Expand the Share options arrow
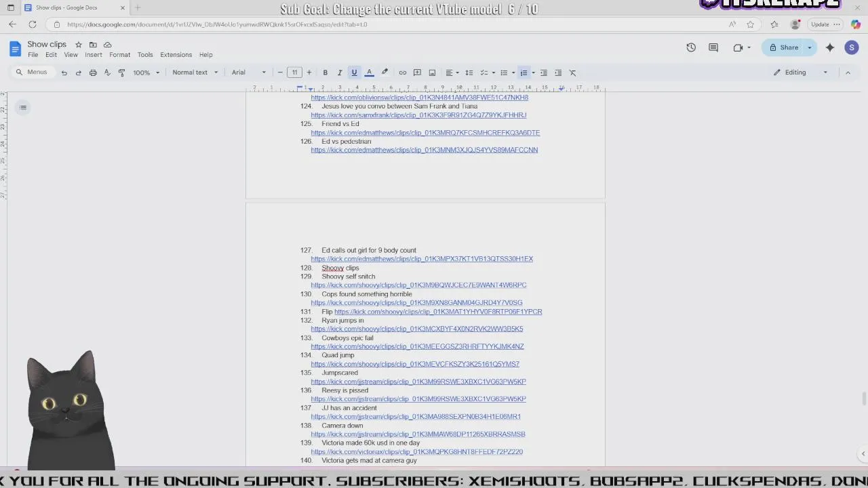 [x=809, y=47]
